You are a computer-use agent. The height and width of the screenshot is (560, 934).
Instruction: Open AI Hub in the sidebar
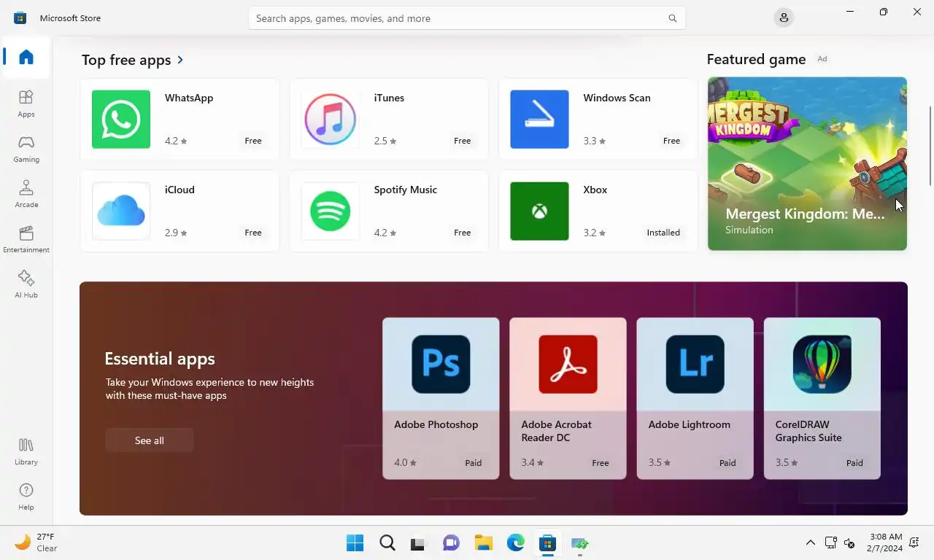pos(26,284)
